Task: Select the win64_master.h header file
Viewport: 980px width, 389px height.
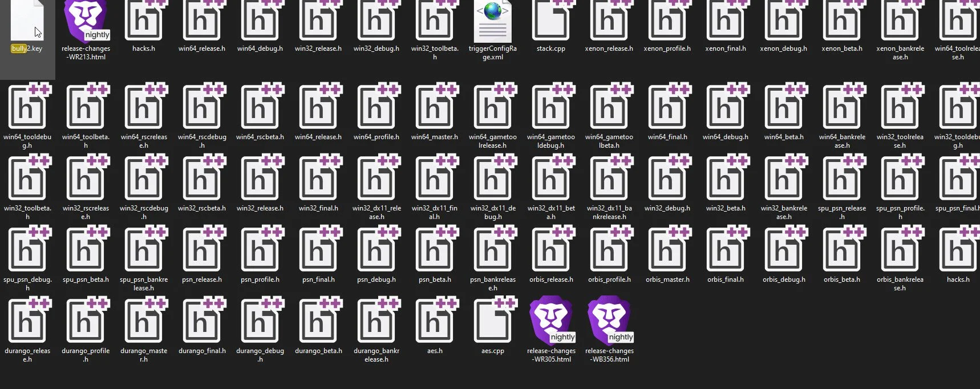Action: (x=434, y=108)
